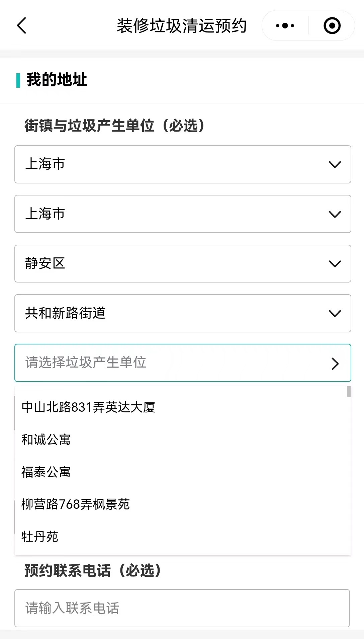Click right arrow on 请选择垃圾产生单位 field

tap(335, 364)
